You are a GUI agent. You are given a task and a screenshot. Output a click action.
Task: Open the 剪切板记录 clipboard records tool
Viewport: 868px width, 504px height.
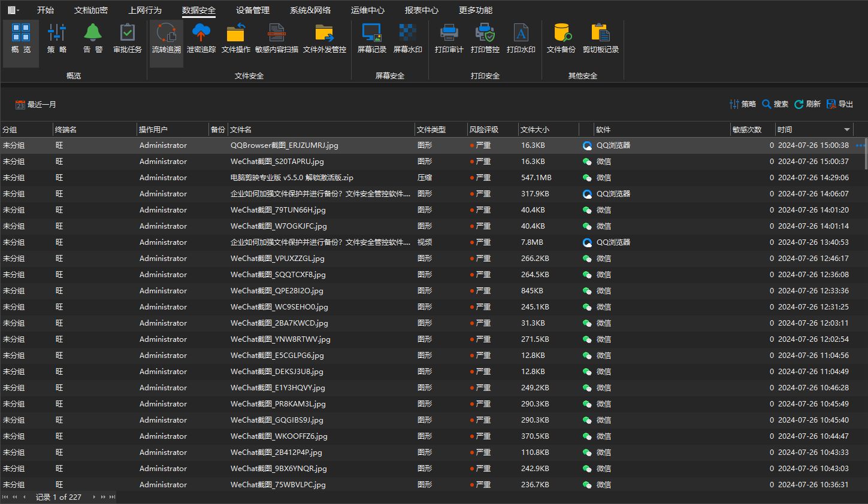pyautogui.click(x=601, y=39)
